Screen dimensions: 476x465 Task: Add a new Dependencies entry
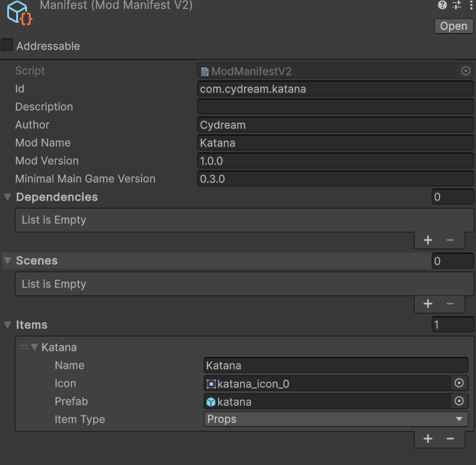[428, 240]
